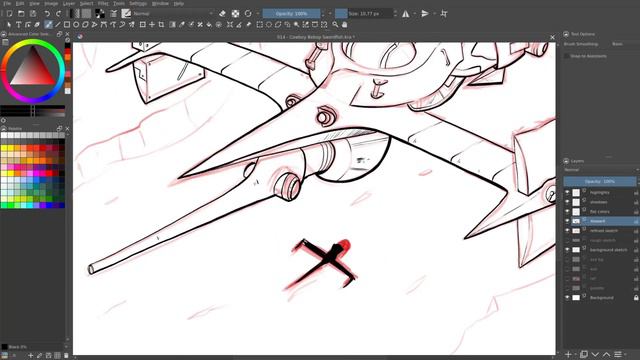Open the Edit menu

tap(20, 3)
